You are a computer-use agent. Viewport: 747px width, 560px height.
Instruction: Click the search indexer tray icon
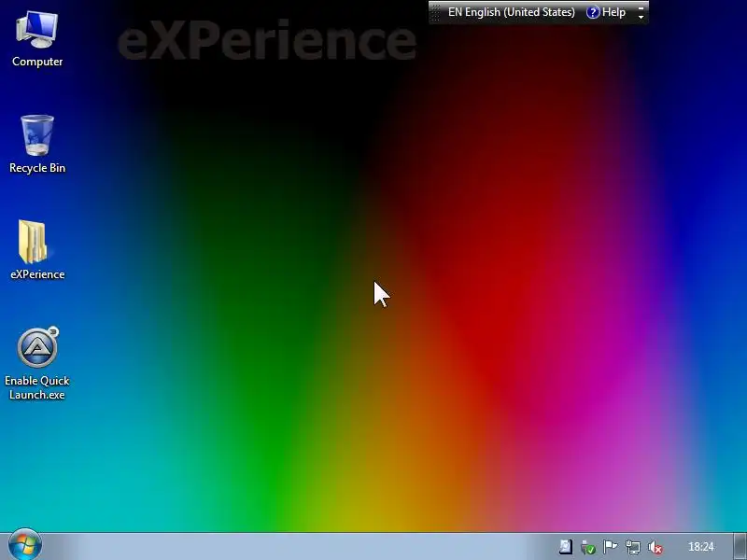(566, 547)
